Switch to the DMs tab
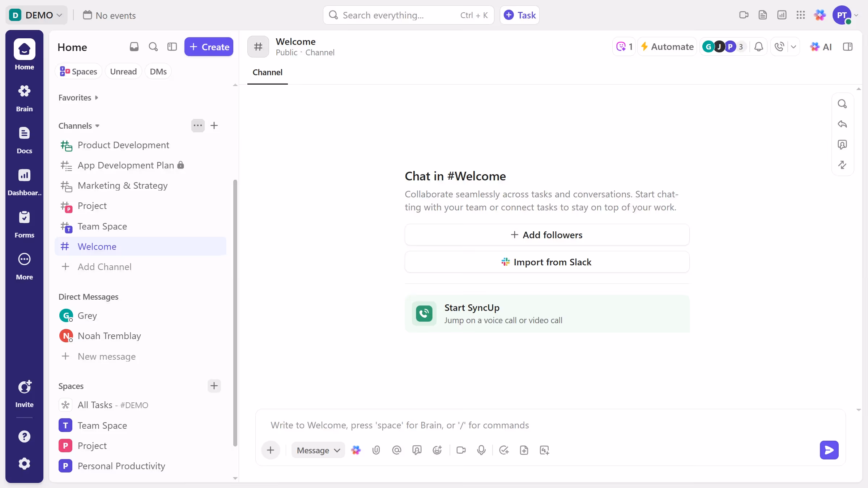The image size is (868, 488). [x=158, y=71]
